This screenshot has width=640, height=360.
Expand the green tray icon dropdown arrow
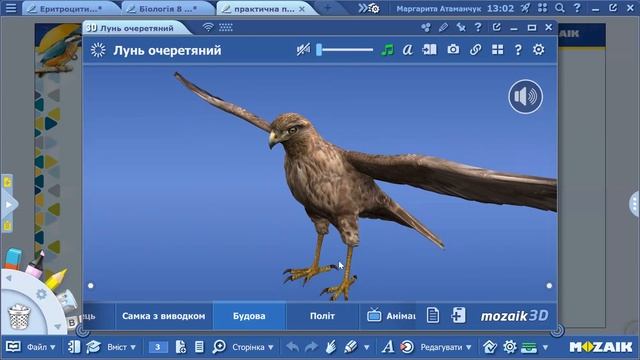click(545, 348)
